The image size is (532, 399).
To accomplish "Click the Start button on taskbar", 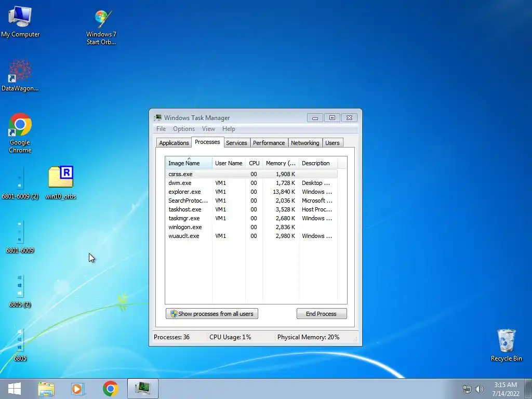I will (x=14, y=389).
